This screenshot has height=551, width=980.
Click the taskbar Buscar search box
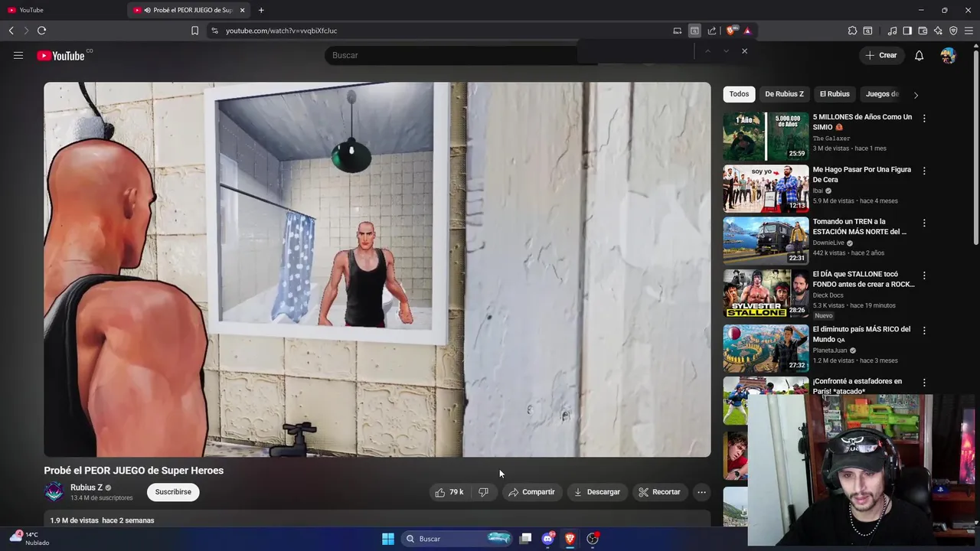click(456, 539)
